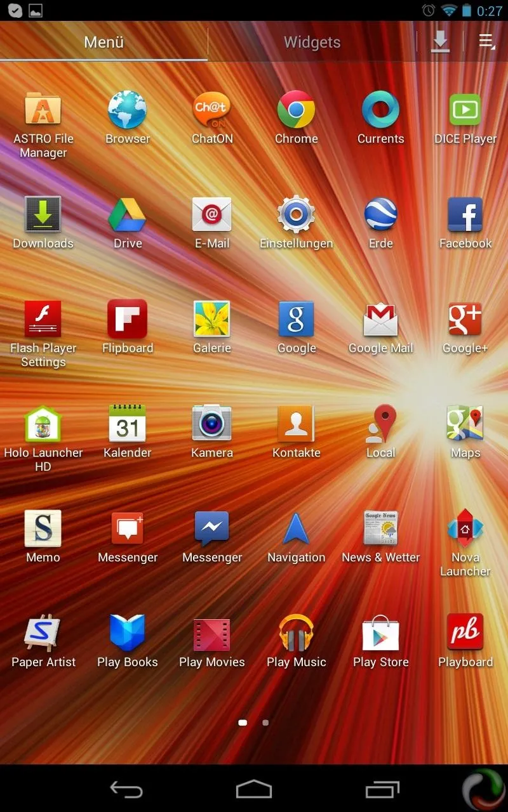Switch to the Menü tab
The height and width of the screenshot is (812, 508).
click(104, 42)
